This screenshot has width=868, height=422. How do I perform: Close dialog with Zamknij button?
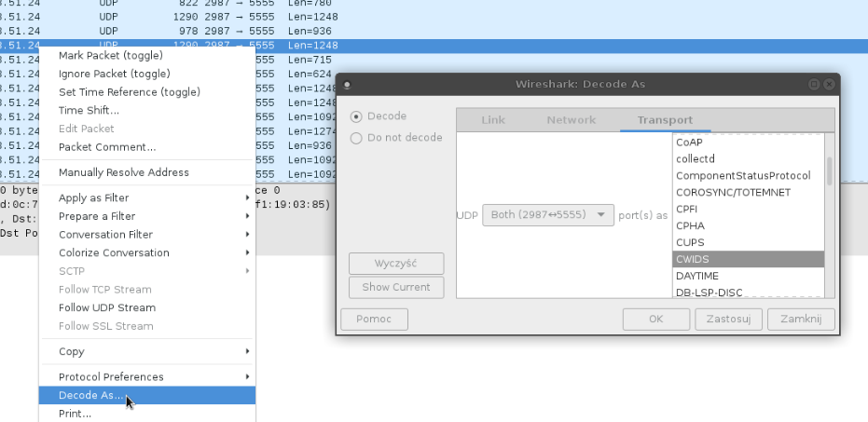[801, 320]
